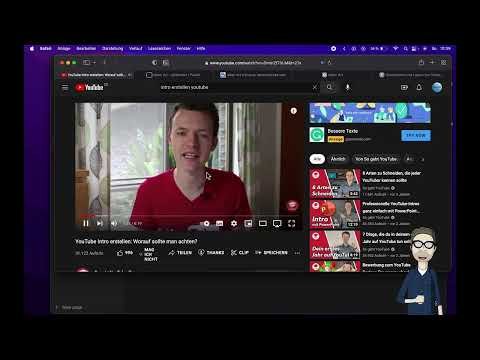
Task: Open Verlauf menu
Action: tap(135, 49)
